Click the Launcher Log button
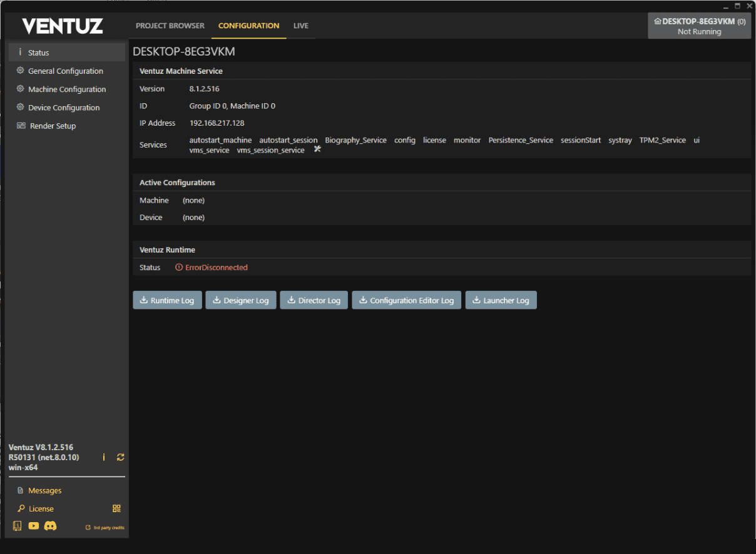 tap(501, 300)
